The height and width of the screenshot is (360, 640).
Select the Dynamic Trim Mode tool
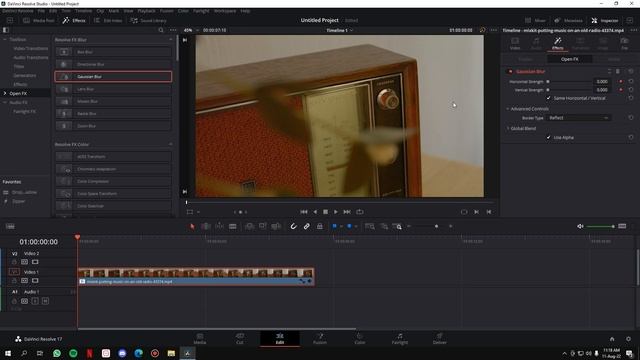(x=220, y=226)
